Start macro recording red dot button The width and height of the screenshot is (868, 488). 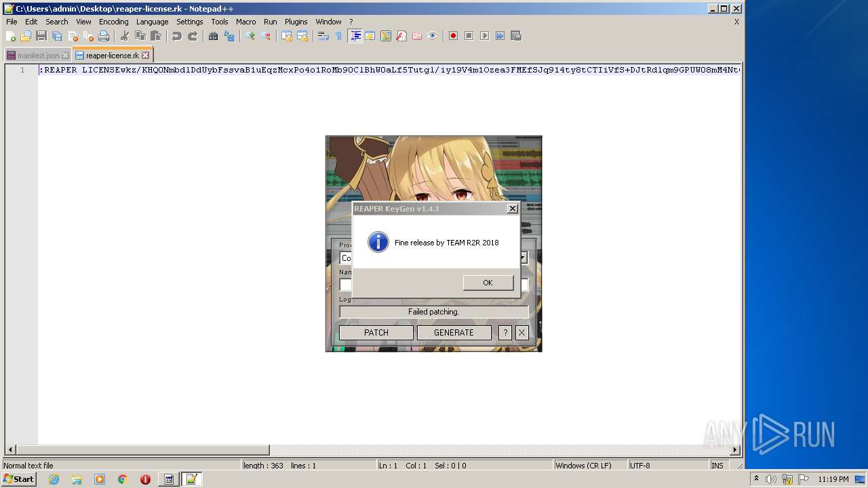(453, 36)
